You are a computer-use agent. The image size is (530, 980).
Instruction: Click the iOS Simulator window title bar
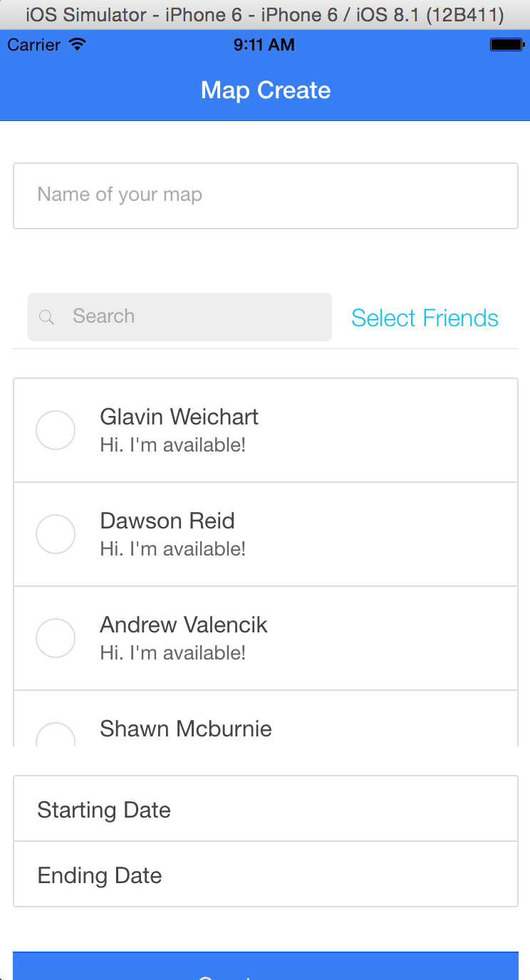point(265,14)
